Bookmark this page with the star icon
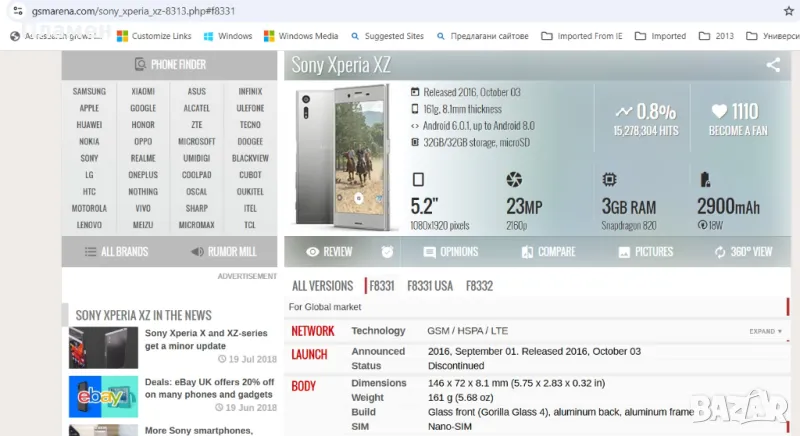This screenshot has width=800, height=436. [x=789, y=10]
